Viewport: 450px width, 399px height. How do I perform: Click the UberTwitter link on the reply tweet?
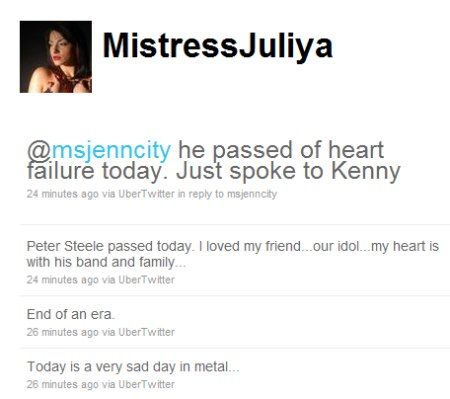146,194
